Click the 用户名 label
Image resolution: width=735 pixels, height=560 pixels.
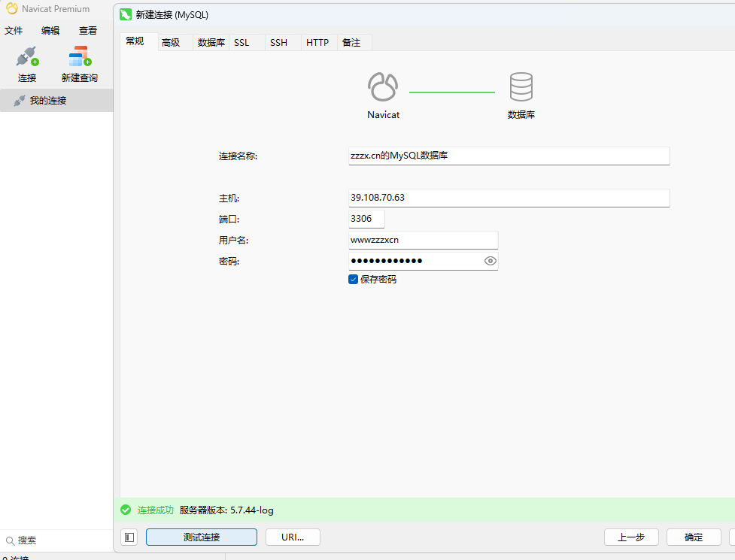pos(233,241)
